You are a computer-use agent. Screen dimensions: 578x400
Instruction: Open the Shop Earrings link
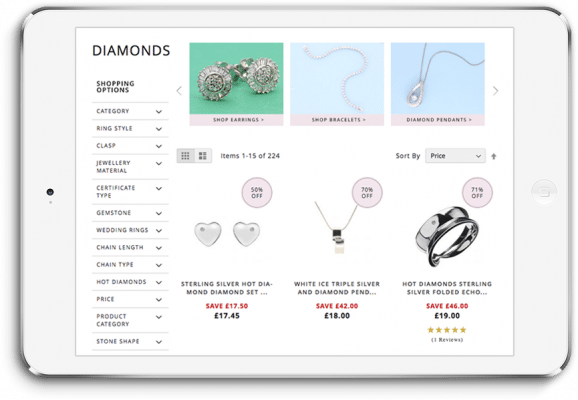tap(236, 120)
